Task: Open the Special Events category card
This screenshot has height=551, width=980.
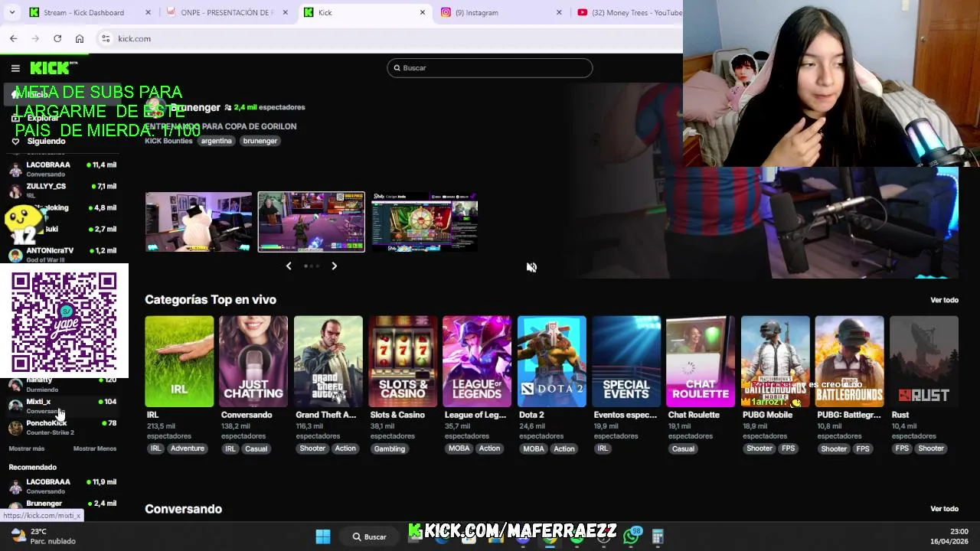Action: (626, 361)
